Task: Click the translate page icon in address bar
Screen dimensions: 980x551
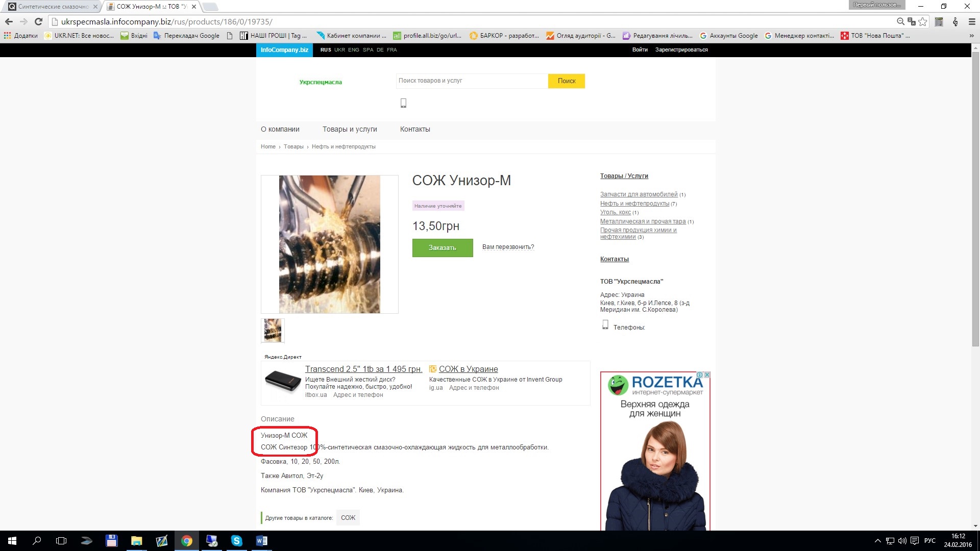Action: click(x=912, y=21)
